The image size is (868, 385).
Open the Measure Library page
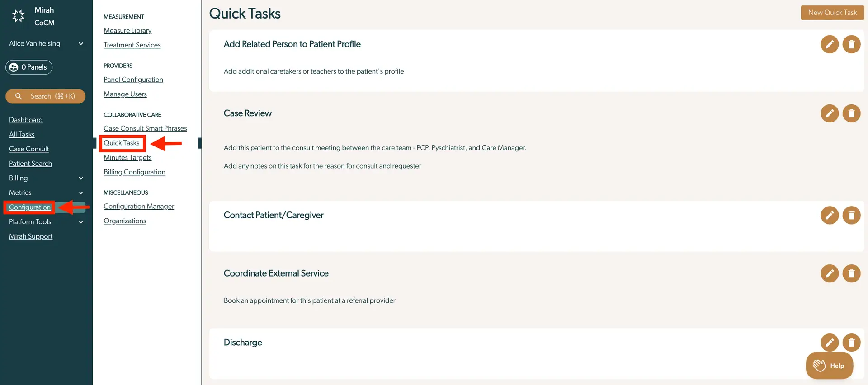(127, 30)
